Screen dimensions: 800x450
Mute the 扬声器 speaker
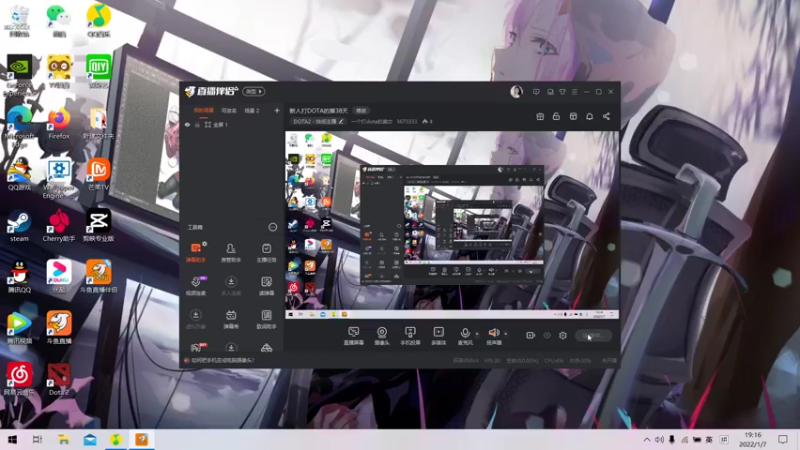[494, 336]
